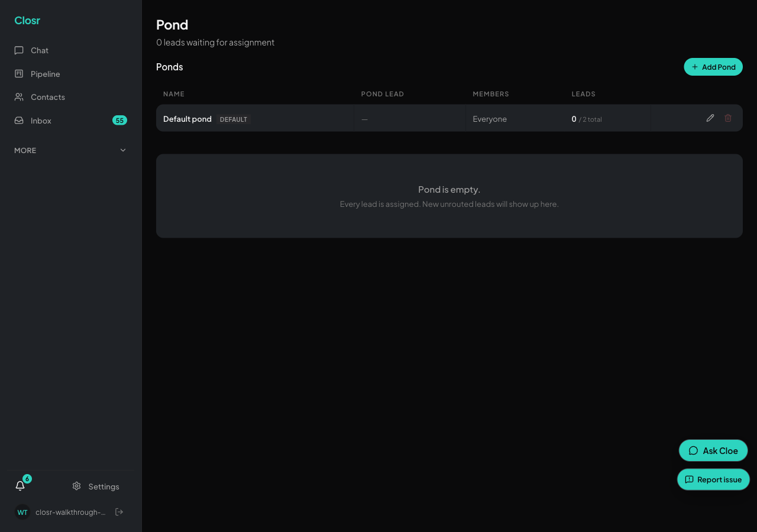The image size is (757, 532).
Task: Open the Ask Cloe assistant
Action: pos(713,450)
